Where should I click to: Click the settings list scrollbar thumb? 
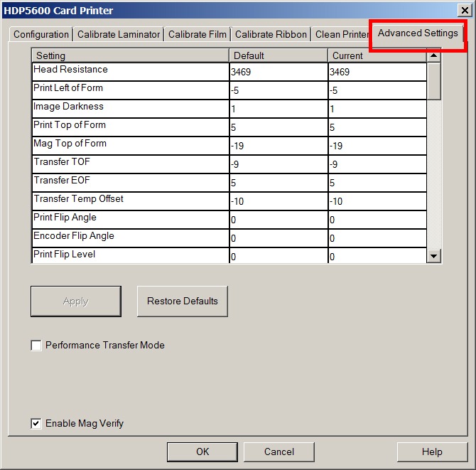[434, 80]
